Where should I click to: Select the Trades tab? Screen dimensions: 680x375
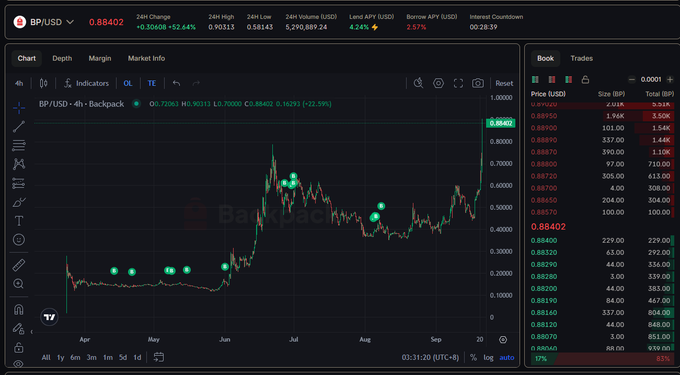[582, 58]
